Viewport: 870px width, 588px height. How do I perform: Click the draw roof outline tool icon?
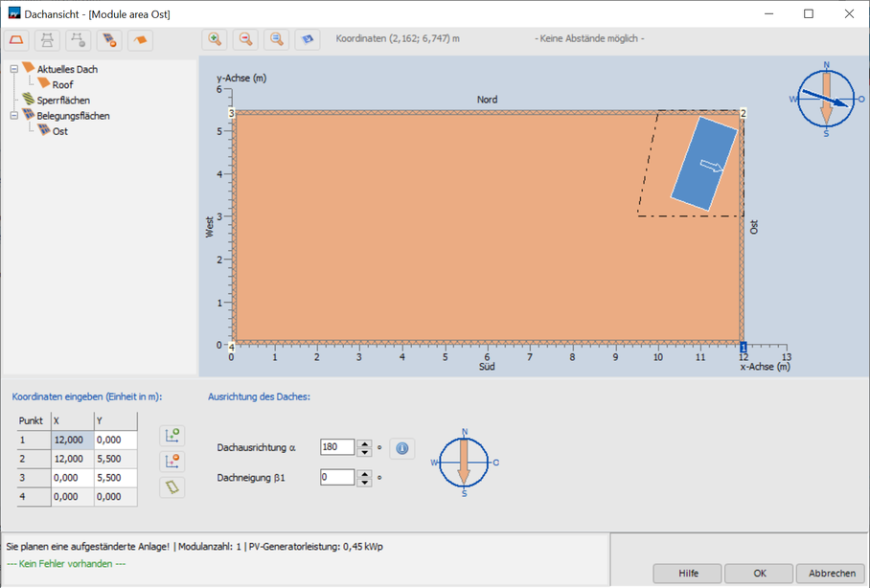click(x=17, y=39)
